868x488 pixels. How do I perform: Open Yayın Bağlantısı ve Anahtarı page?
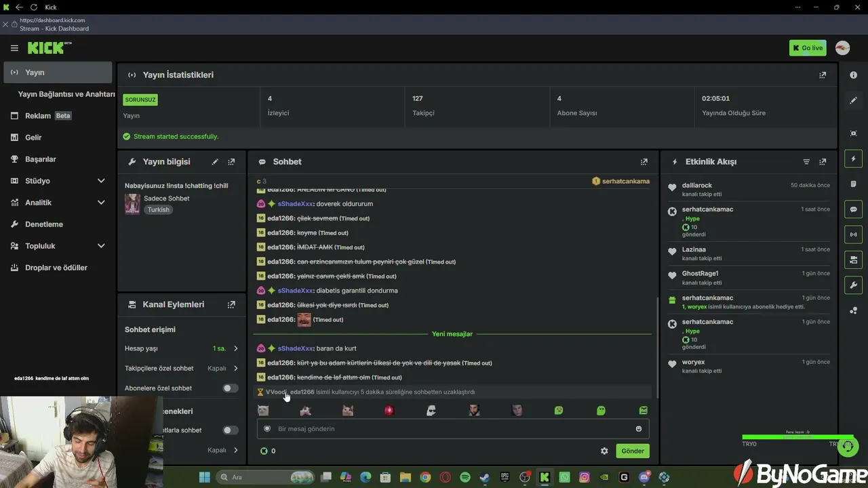(66, 94)
